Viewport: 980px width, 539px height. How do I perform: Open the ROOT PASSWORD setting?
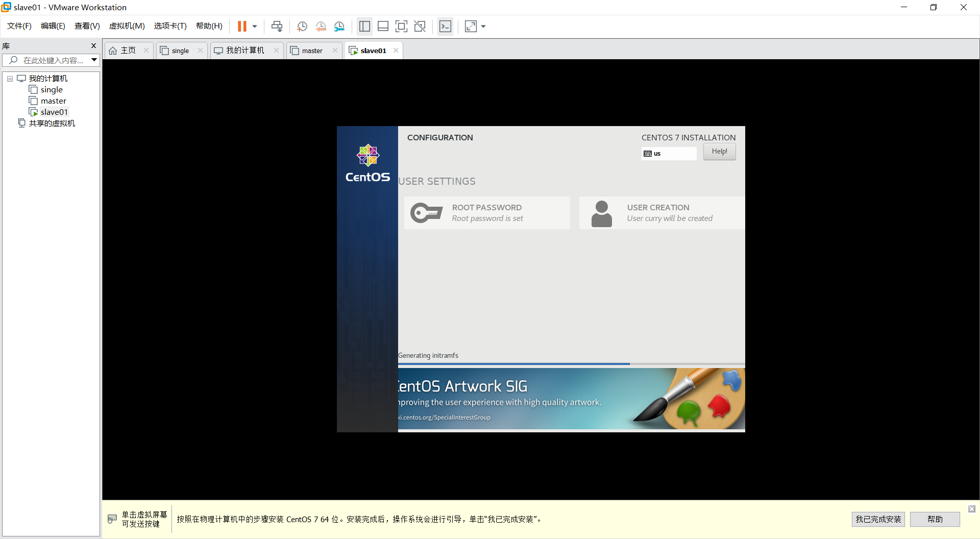point(487,213)
